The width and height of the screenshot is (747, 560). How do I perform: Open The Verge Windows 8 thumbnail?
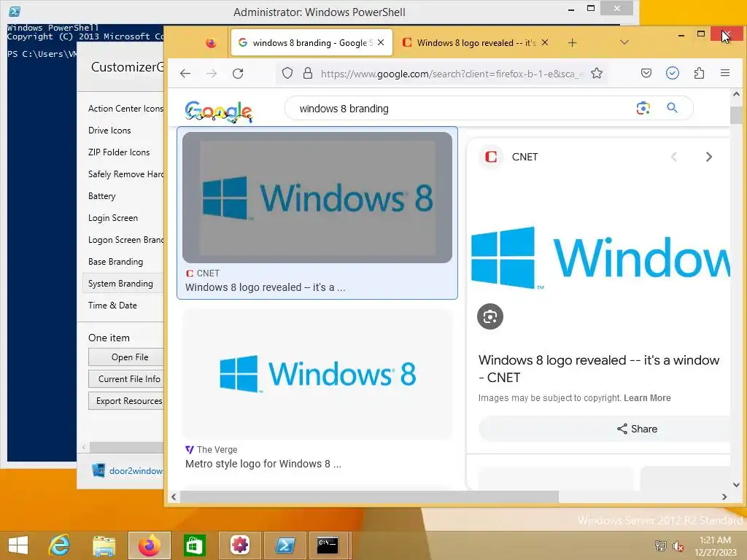[x=317, y=374]
